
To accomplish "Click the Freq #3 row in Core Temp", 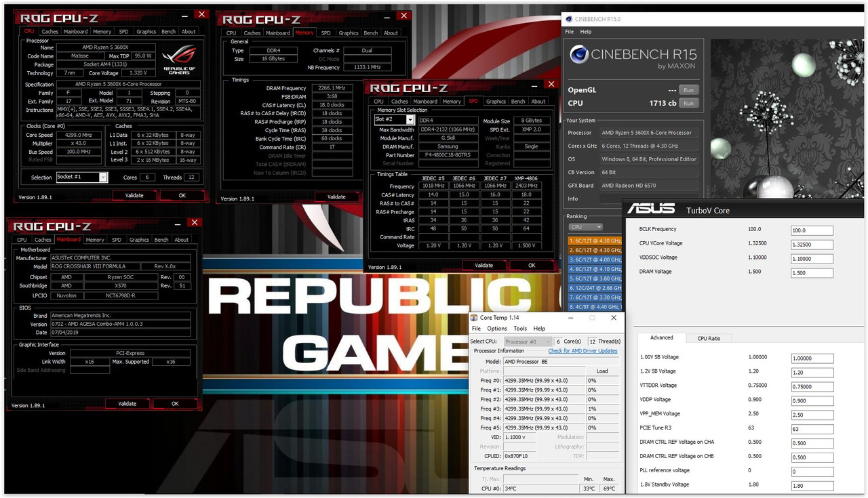I will 545,409.
